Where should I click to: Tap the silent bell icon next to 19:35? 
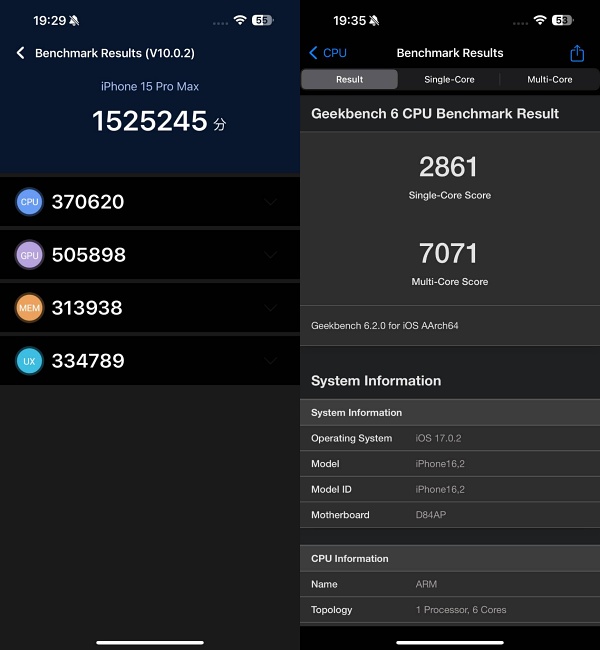coord(374,20)
